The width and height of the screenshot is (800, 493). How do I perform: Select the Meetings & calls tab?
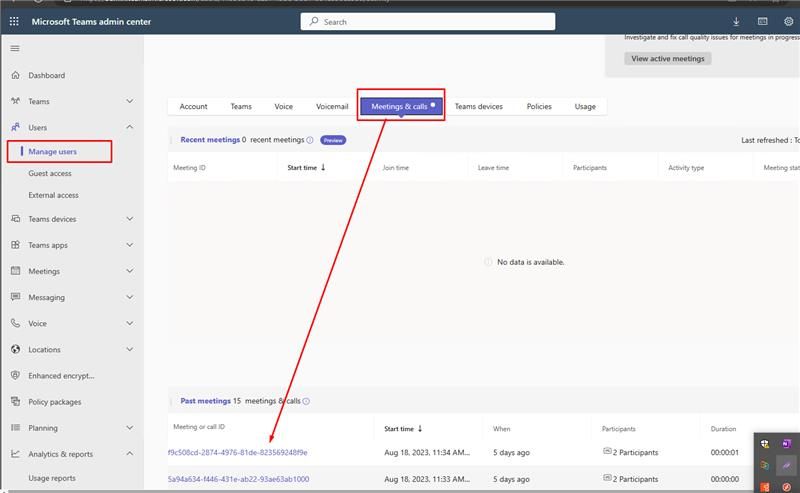[x=402, y=106]
